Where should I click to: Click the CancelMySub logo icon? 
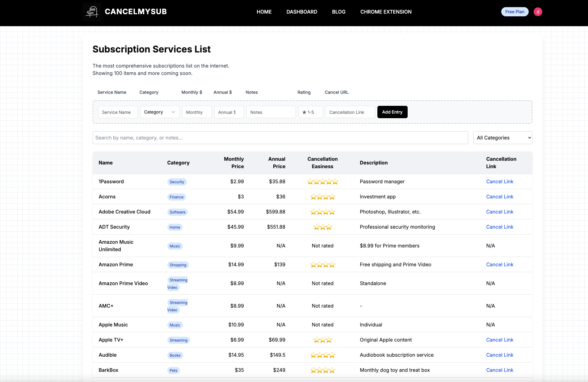[x=92, y=12]
